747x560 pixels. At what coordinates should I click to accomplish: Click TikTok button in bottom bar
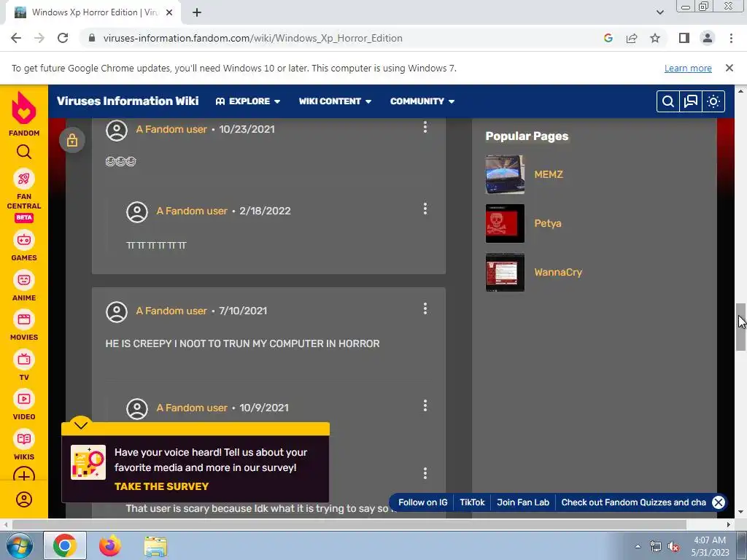(472, 502)
